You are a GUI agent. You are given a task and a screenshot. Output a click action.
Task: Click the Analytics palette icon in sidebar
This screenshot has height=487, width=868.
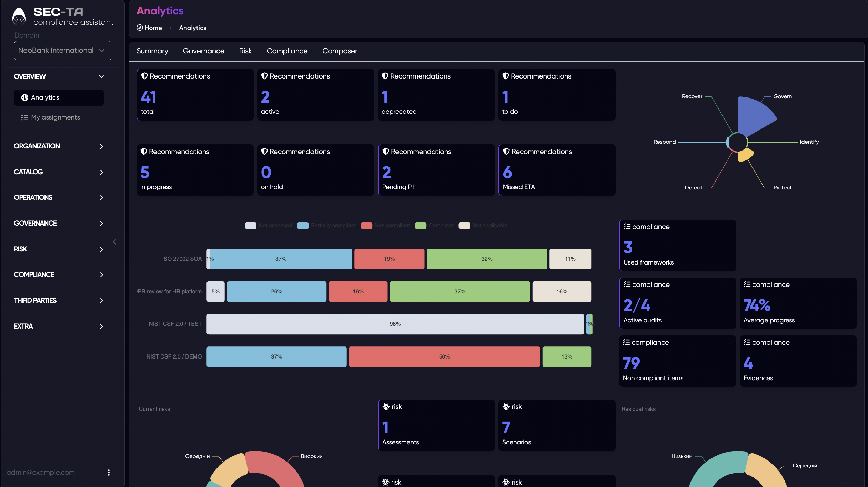pos(24,97)
